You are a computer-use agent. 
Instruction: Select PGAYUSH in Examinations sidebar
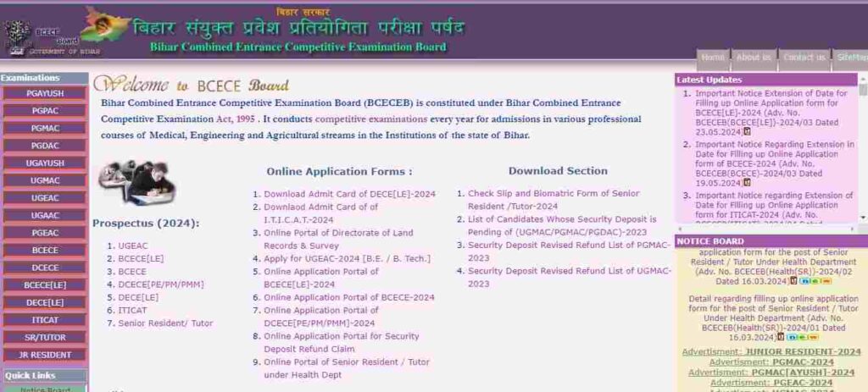[45, 93]
